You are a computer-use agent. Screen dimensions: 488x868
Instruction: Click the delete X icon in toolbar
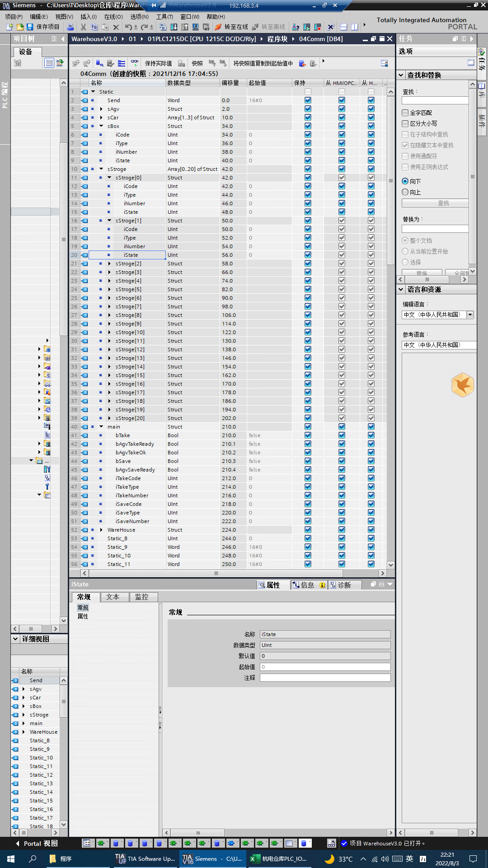[116, 27]
